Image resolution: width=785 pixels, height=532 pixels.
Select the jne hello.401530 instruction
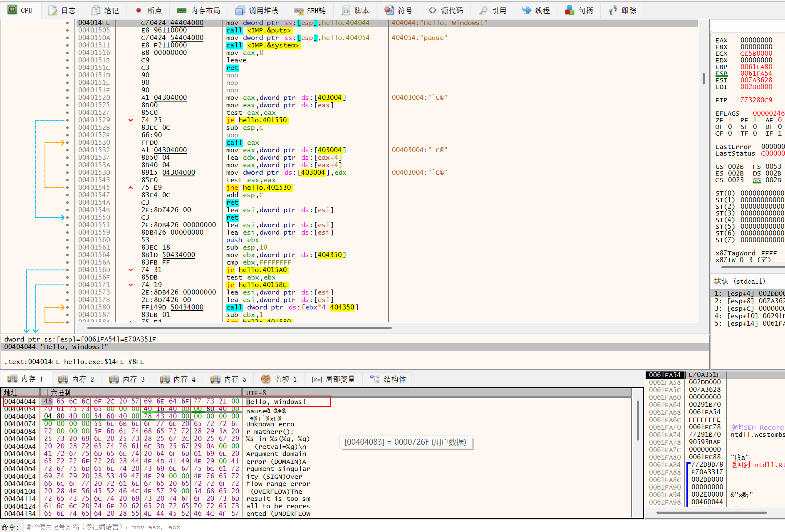pos(259,188)
